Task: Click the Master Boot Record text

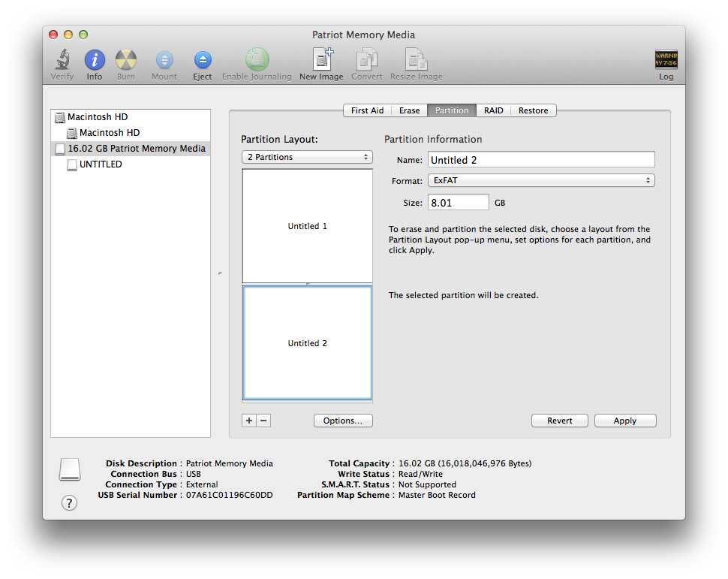Action: click(x=437, y=495)
